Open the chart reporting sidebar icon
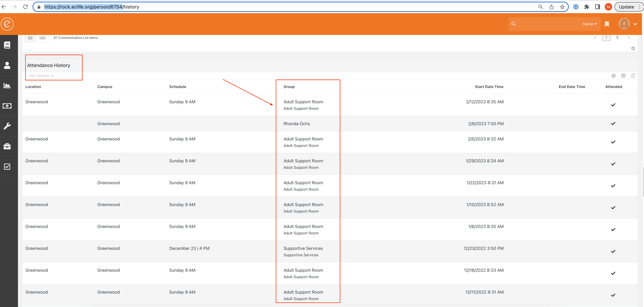The height and width of the screenshot is (307, 644). click(7, 85)
